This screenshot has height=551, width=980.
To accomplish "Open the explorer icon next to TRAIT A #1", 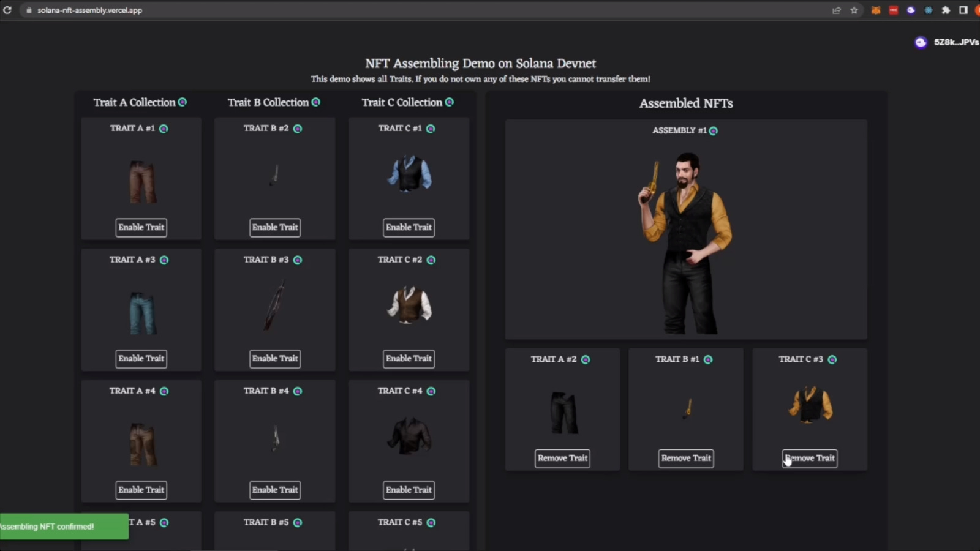I will [164, 129].
